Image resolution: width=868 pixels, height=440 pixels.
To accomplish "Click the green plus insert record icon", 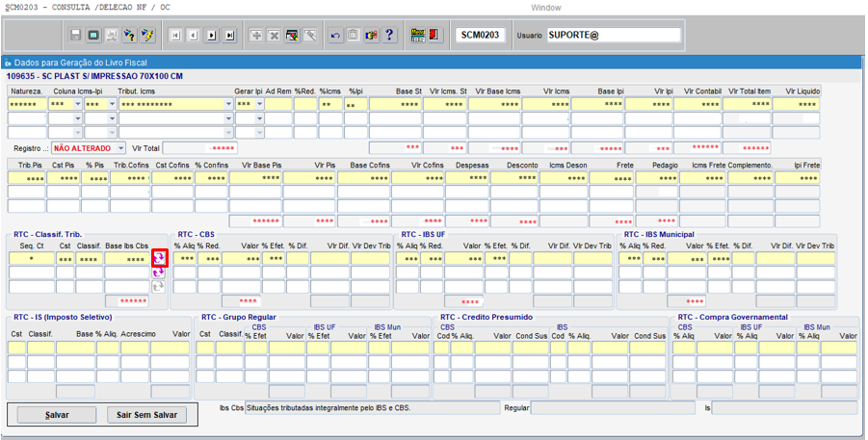I will [256, 36].
